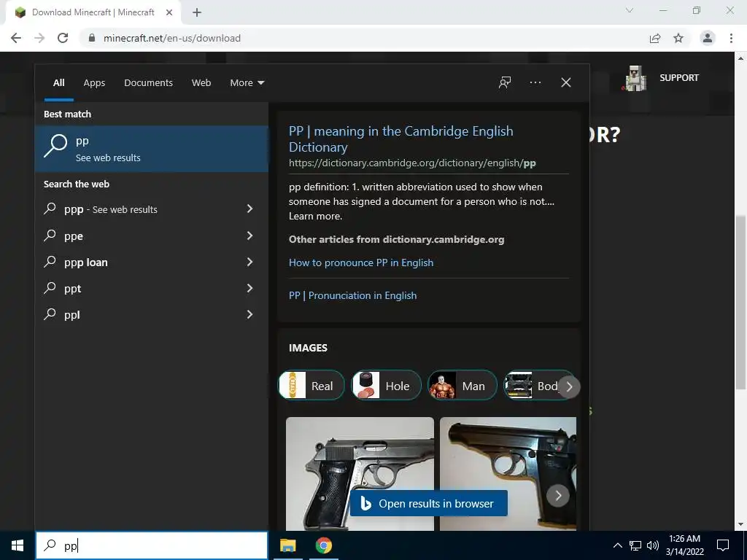This screenshot has width=747, height=560.
Task: Expand the ppl suggestion arrow
Action: [249, 314]
